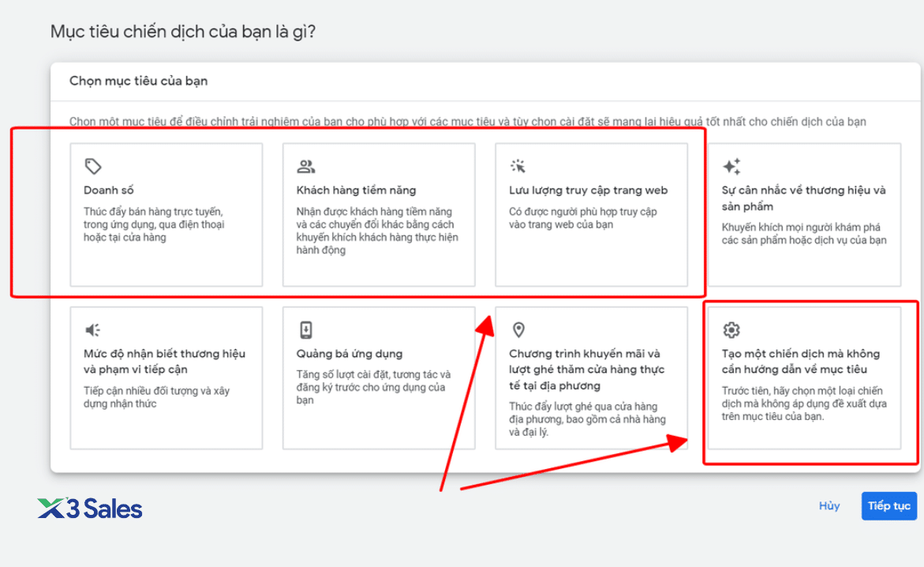Click description 'Tiếp cận nhiều đối tượng'
The width and height of the screenshot is (924, 567).
tap(157, 397)
